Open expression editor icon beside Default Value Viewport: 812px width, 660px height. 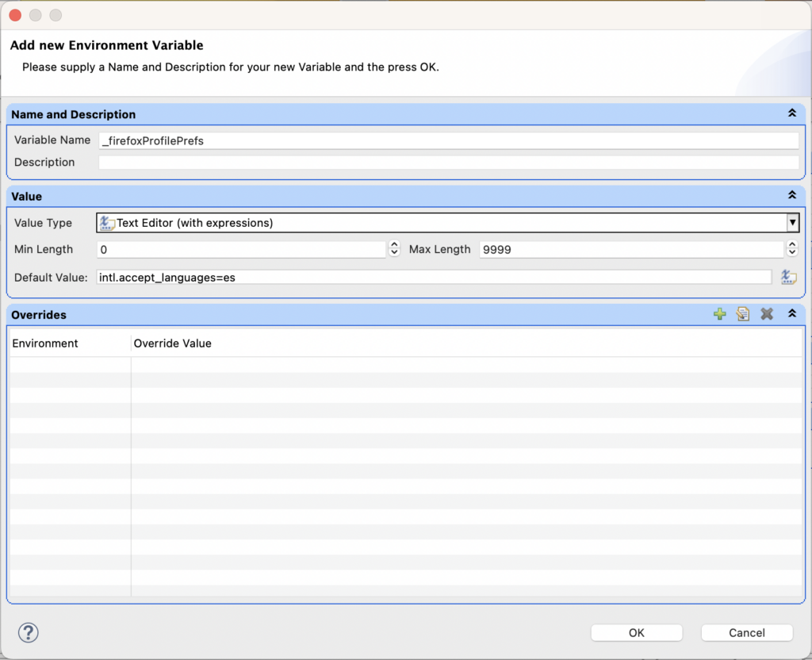tap(788, 277)
